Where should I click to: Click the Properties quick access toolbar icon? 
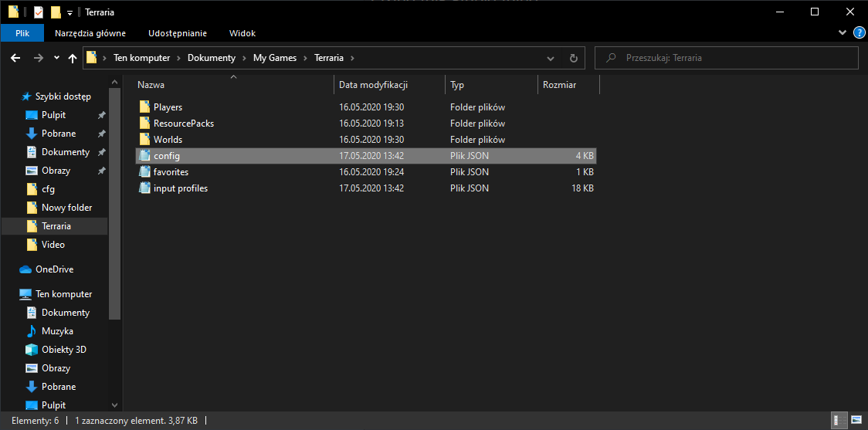[38, 12]
